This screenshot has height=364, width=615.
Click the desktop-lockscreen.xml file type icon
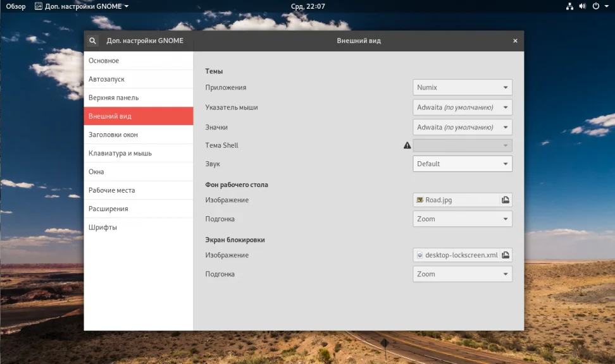419,255
